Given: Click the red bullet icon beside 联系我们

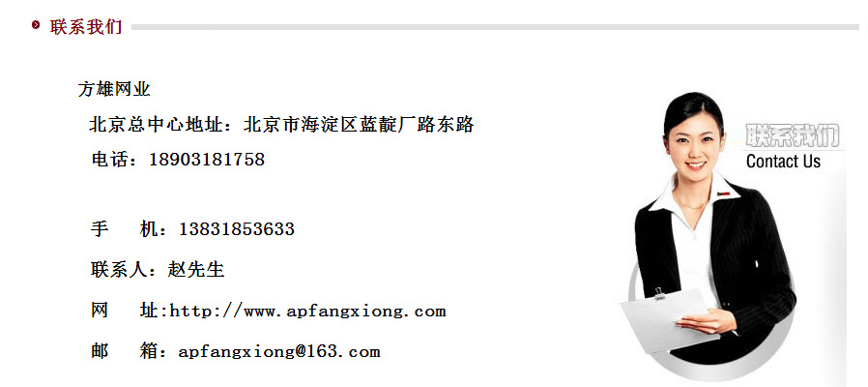Looking at the screenshot, I should (x=37, y=25).
